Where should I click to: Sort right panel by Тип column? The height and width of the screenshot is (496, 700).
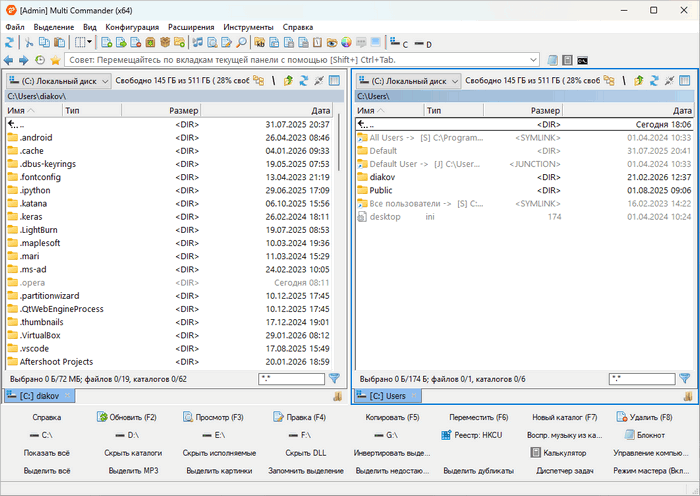coord(454,110)
